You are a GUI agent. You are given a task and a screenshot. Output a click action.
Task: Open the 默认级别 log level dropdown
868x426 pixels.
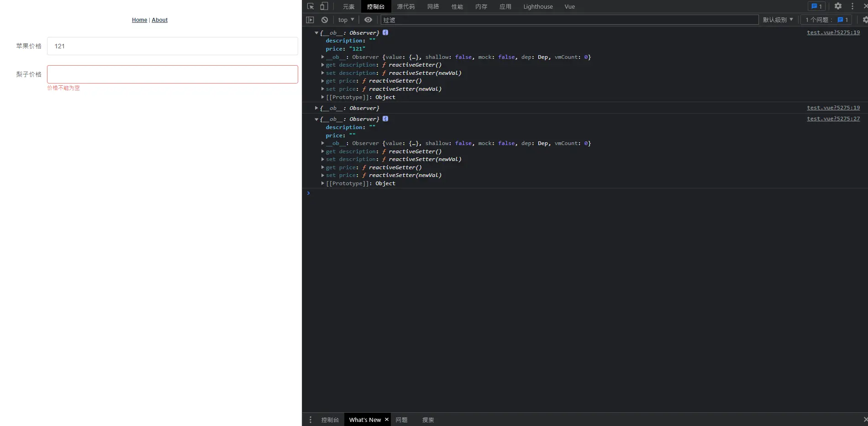(x=778, y=20)
